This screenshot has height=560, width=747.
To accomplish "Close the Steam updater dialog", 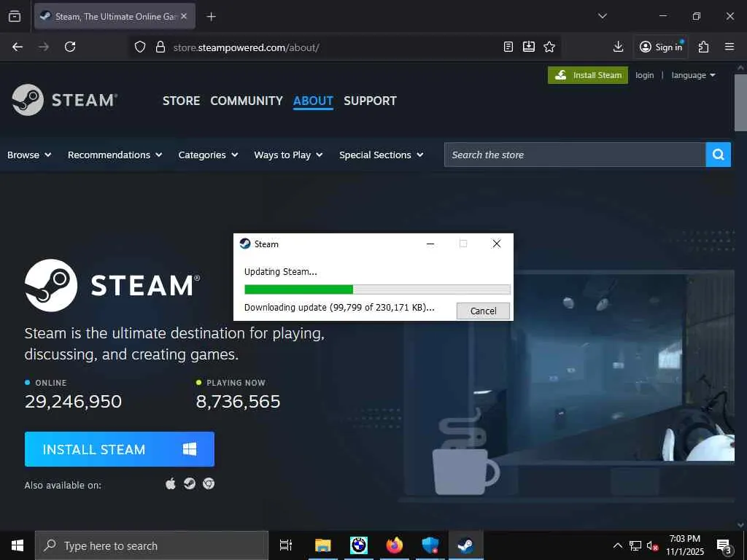I will click(x=496, y=244).
